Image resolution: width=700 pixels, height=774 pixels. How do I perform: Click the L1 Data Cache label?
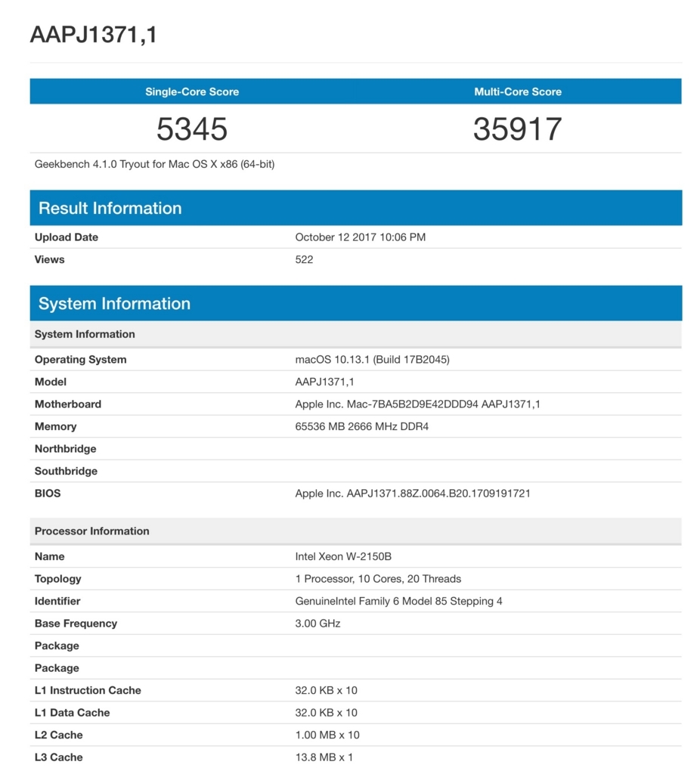pyautogui.click(x=72, y=713)
